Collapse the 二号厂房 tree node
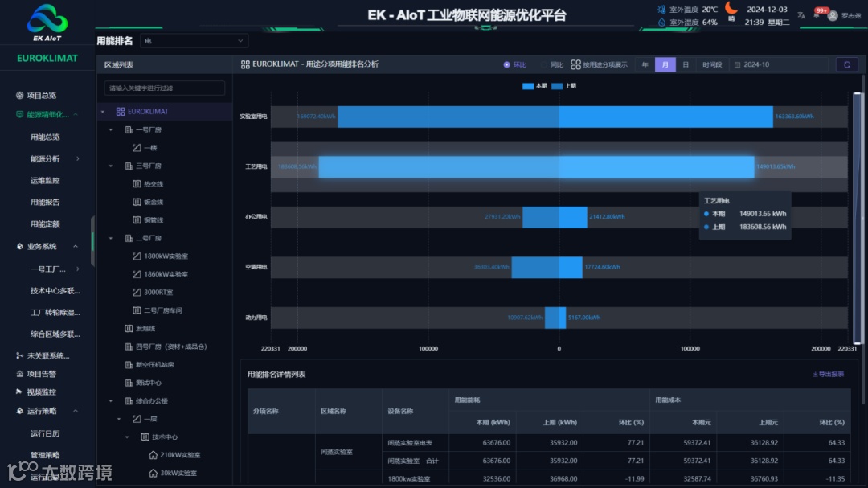 [111, 238]
